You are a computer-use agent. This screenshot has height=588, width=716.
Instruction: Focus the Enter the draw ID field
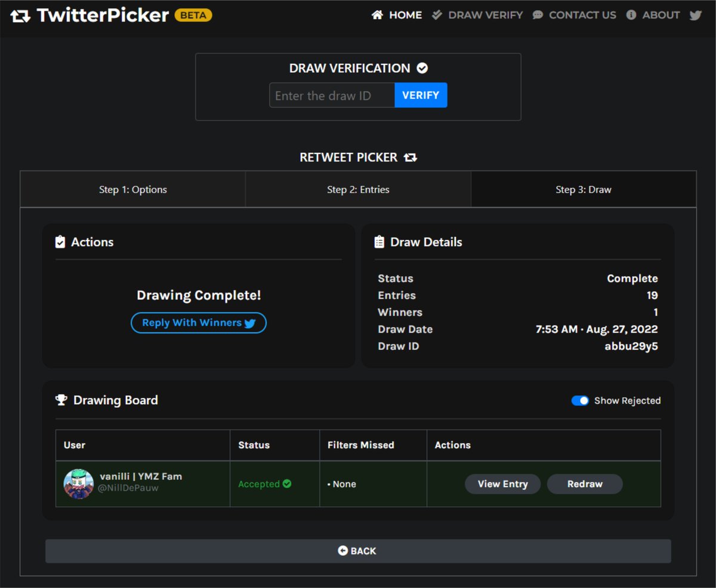coord(332,95)
